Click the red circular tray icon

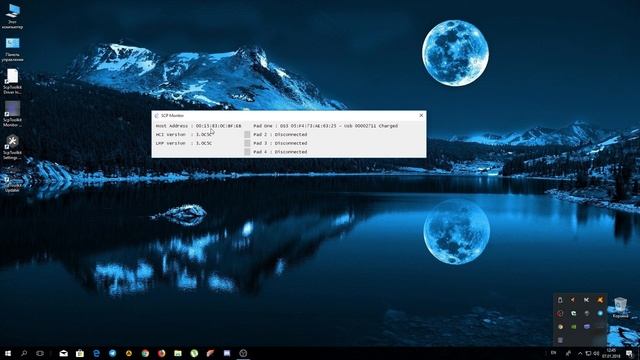click(x=560, y=313)
